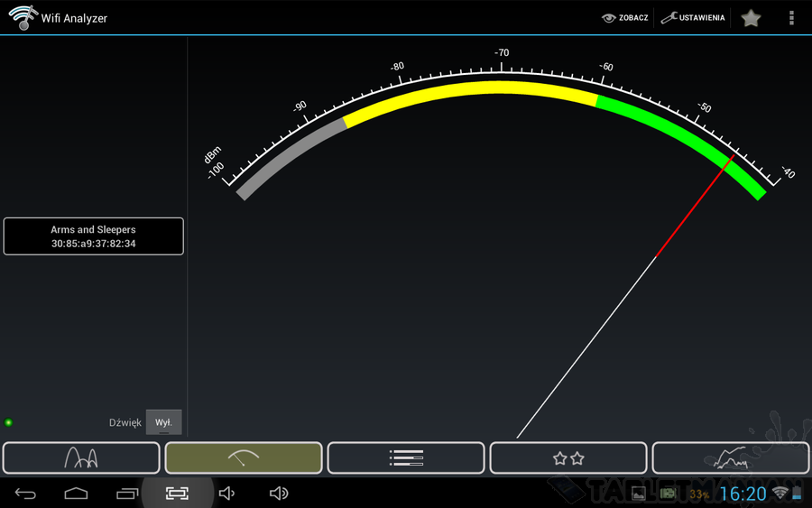Lower the volume with the speaker icon
This screenshot has width=812, height=508.
[x=226, y=494]
